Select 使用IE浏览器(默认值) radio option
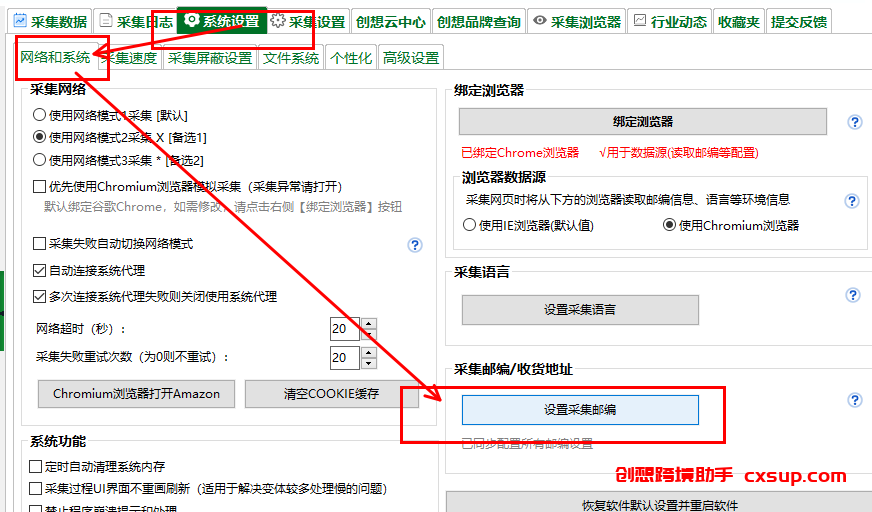This screenshot has width=872, height=512. (469, 225)
